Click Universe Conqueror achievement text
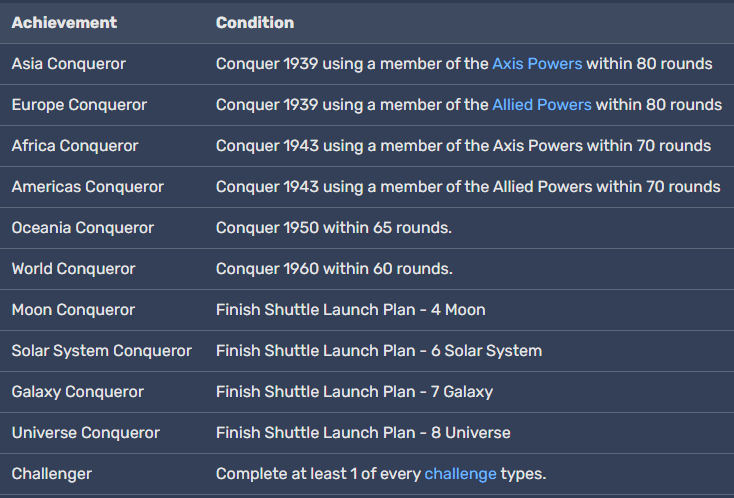The image size is (734, 498). pyautogui.click(x=86, y=433)
